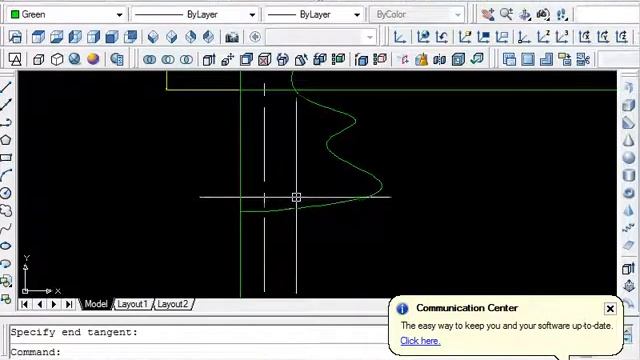Select the Polygon tool
640x360 pixels.
pyautogui.click(x=6, y=140)
